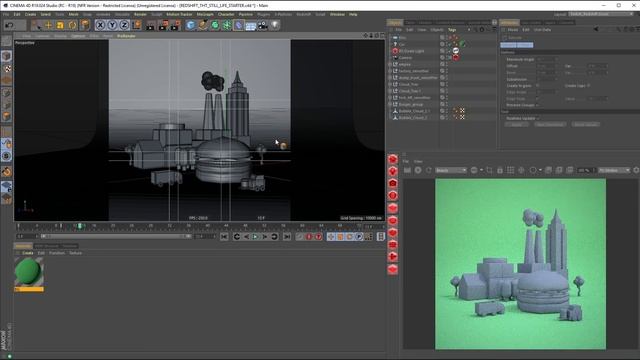The height and width of the screenshot is (360, 640).
Task: Click the top red Redshift palette icon
Action: [x=393, y=159]
